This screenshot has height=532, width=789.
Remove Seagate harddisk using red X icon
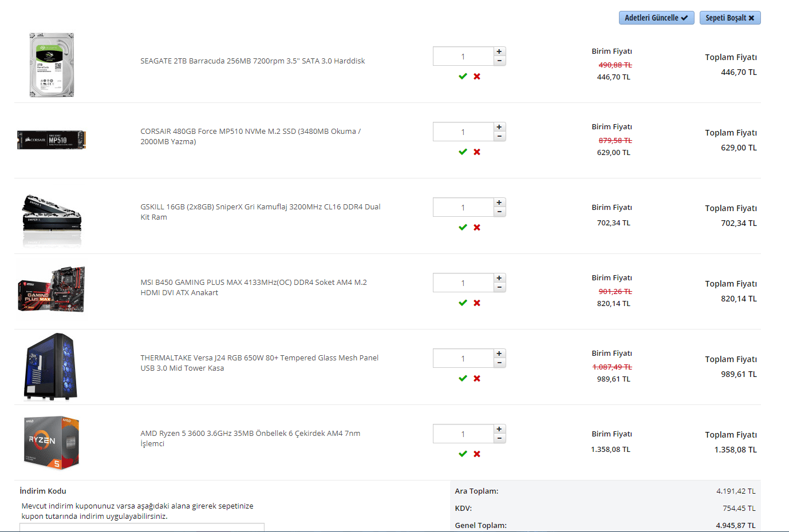(x=477, y=76)
